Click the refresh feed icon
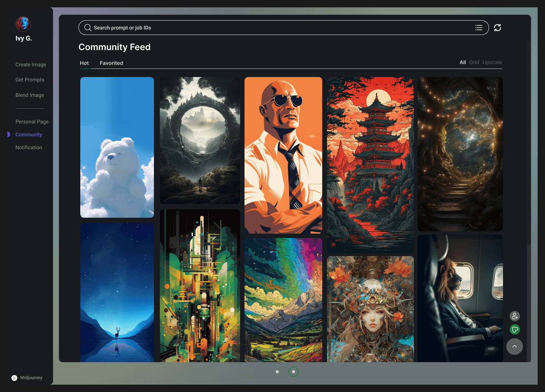Viewport: 545px width, 392px height. [x=497, y=28]
